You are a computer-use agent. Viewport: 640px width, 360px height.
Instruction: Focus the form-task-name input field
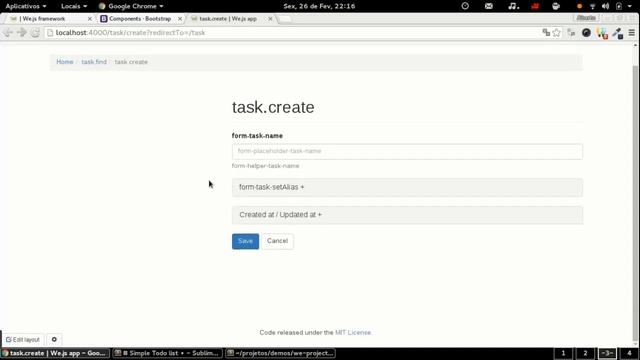(x=407, y=151)
